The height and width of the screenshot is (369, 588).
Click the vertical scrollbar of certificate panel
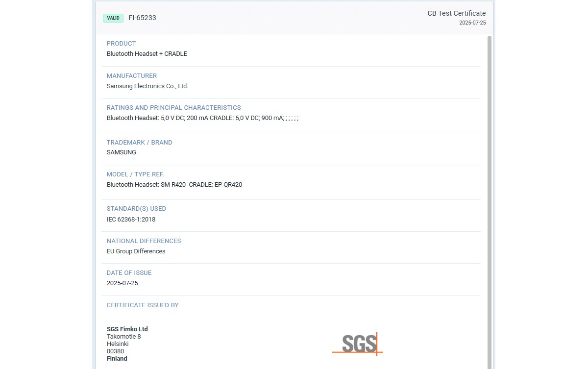click(490, 196)
